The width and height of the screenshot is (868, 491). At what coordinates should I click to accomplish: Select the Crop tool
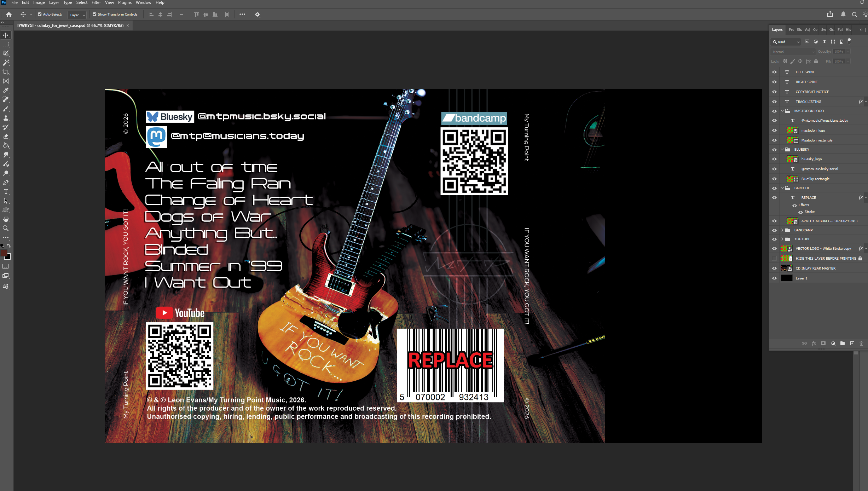(x=6, y=72)
